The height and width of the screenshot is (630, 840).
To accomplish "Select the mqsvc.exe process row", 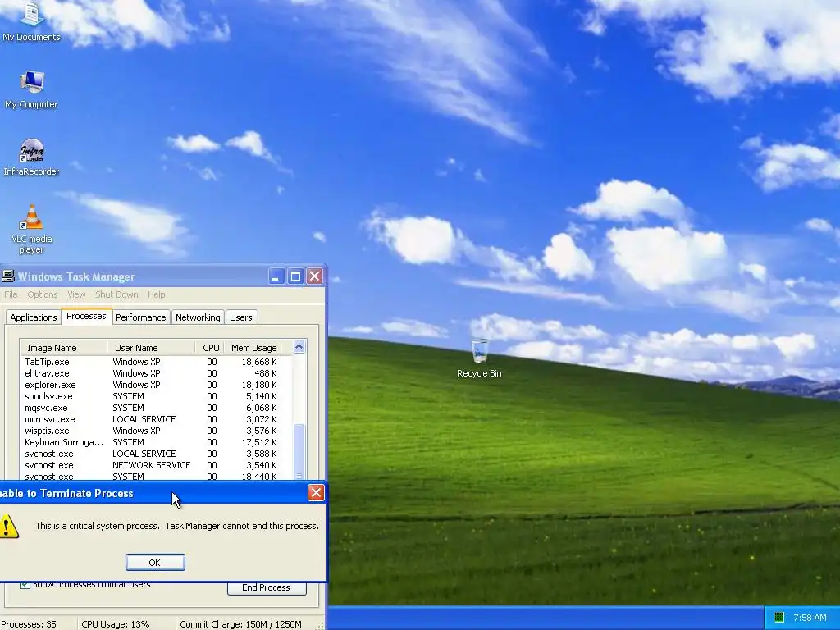I will 156,408.
